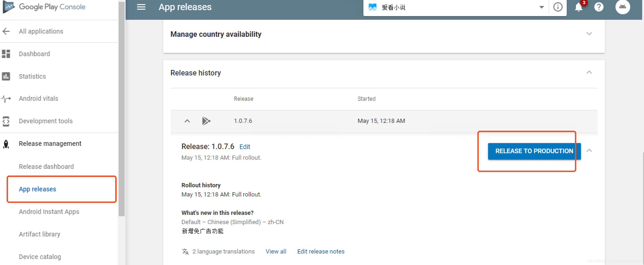Viewport: 644px width, 265px height.
Task: Collapse the 1.0.7.6 release row
Action: pos(187,121)
